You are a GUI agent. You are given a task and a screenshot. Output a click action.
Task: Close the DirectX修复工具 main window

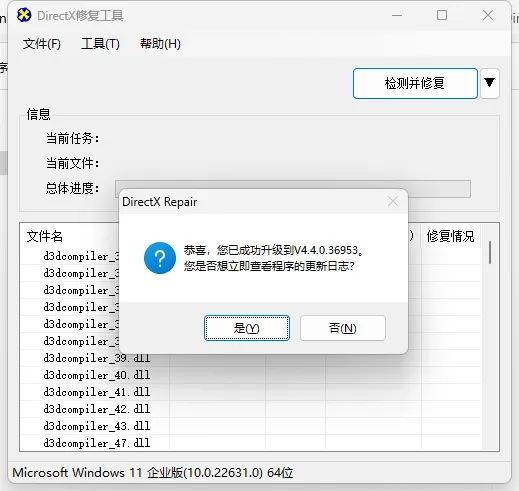pyautogui.click(x=488, y=15)
